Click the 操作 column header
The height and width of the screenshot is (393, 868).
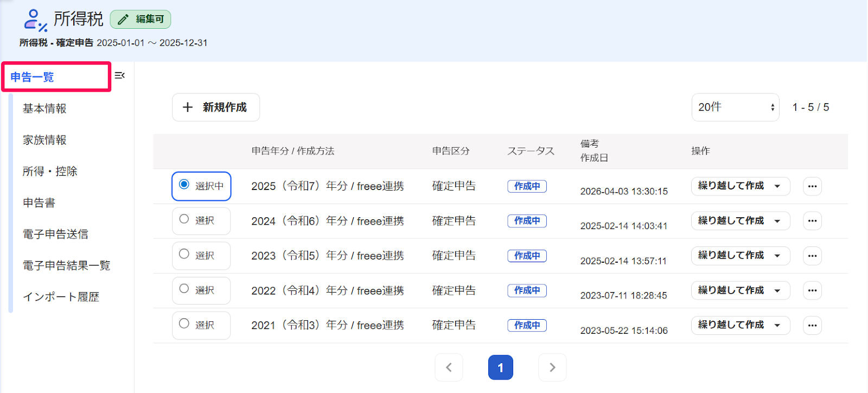click(700, 151)
